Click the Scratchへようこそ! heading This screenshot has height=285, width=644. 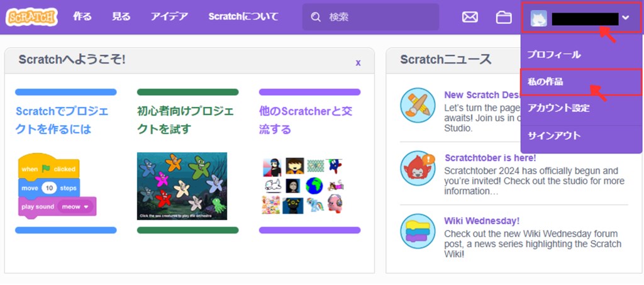tap(72, 60)
